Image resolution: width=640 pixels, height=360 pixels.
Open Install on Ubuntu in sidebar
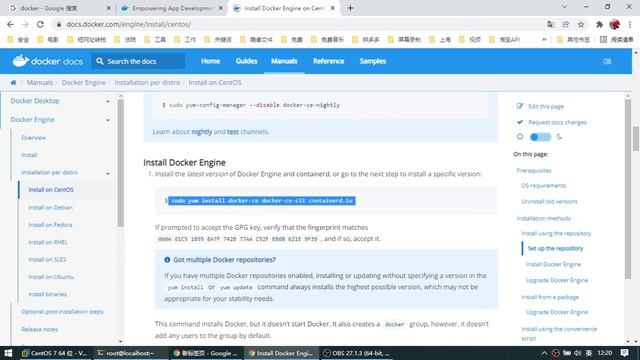(x=51, y=277)
